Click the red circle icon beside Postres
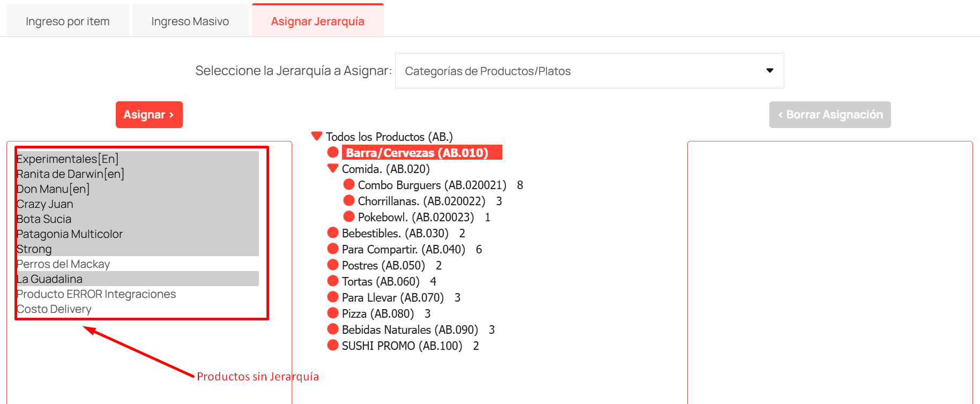This screenshot has height=404, width=980. (333, 265)
